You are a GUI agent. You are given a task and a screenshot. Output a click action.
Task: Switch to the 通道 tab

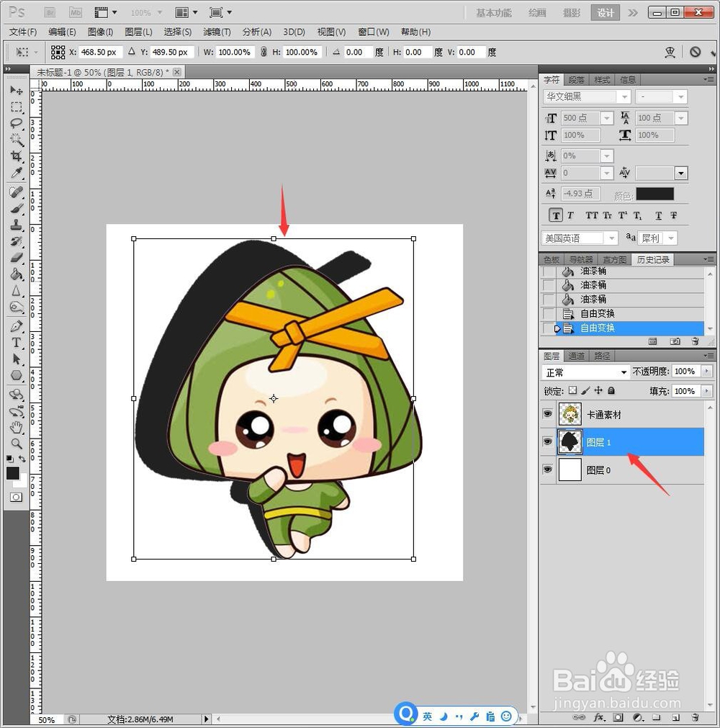[x=577, y=356]
